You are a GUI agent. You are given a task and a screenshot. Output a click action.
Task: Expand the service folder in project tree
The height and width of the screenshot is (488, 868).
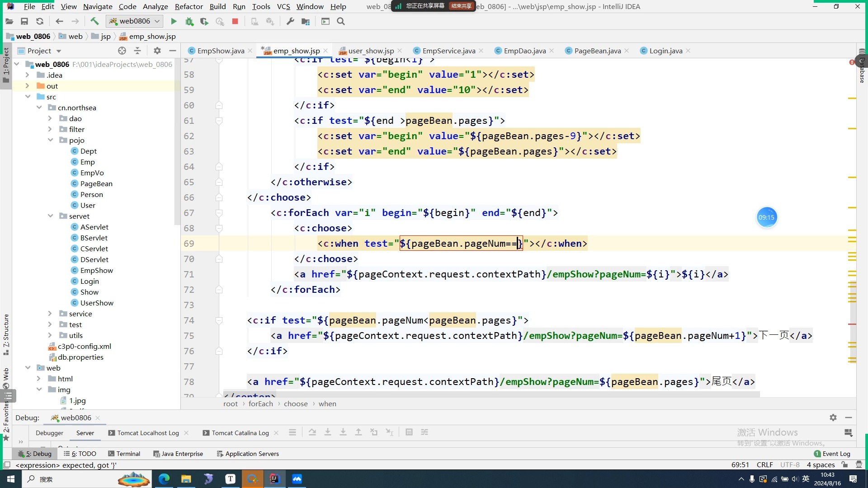[50, 314]
